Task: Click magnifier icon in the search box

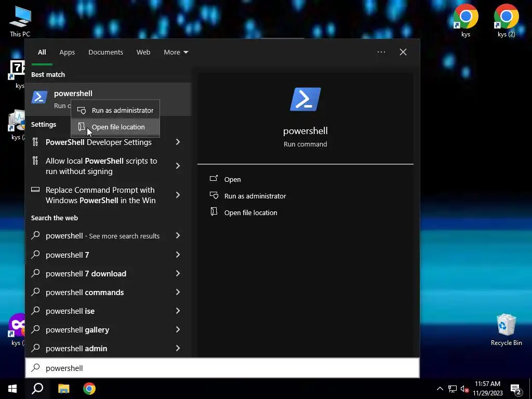Action: [36, 367]
